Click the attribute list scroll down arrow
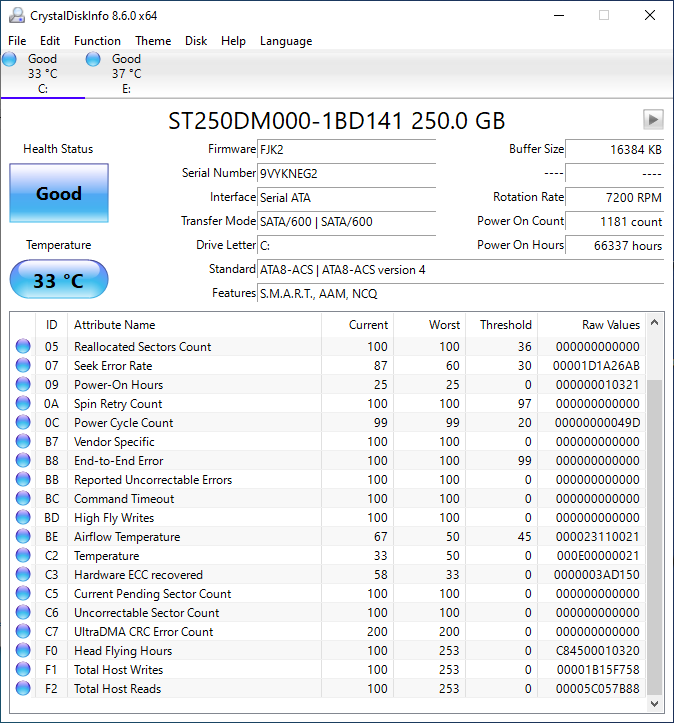This screenshot has width=674, height=723. click(x=654, y=704)
